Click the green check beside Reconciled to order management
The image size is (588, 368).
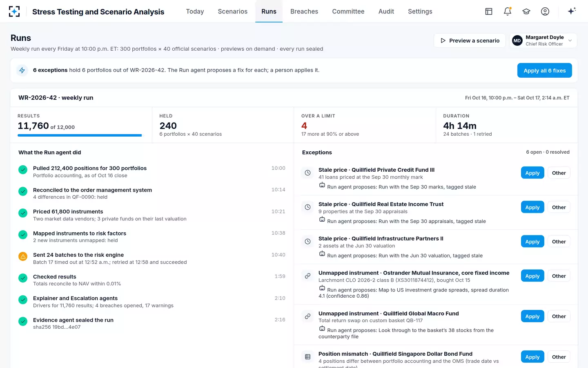[x=23, y=191]
